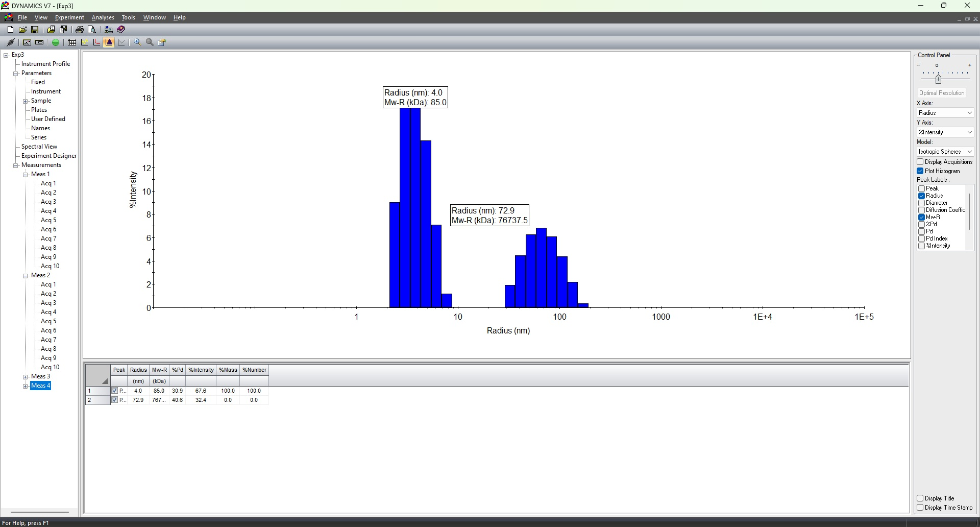Enable the Display Acquisitions checkbox

pos(920,162)
